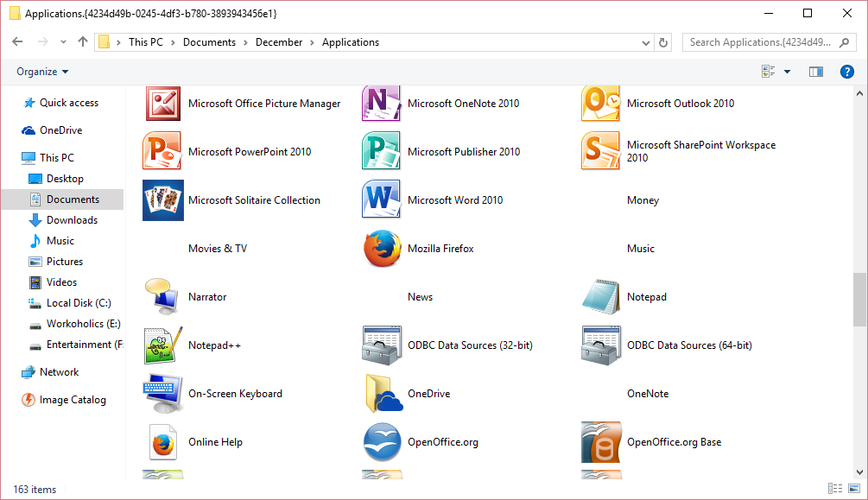Open Music folder in navigation pane
Viewport: 868px width, 500px height.
(62, 240)
